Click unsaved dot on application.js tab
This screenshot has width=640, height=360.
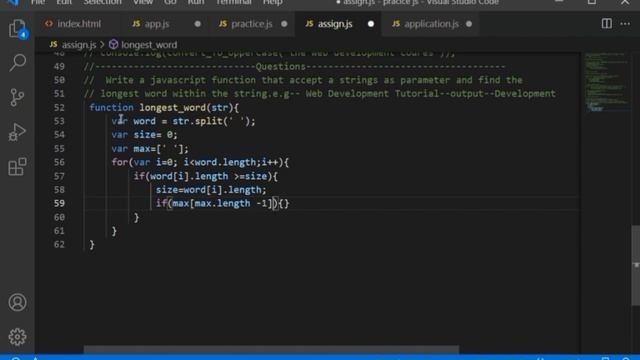point(469,24)
